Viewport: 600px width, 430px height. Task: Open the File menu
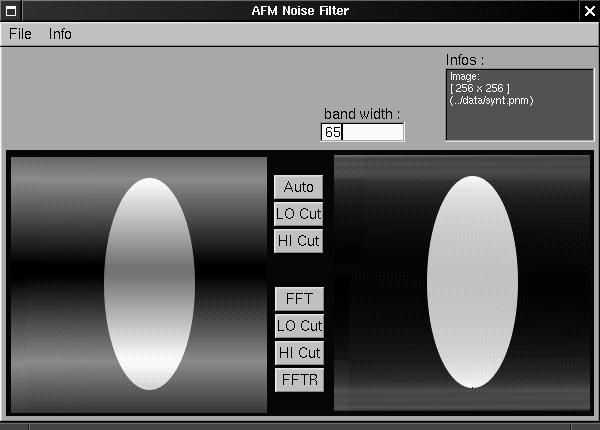[x=20, y=34]
